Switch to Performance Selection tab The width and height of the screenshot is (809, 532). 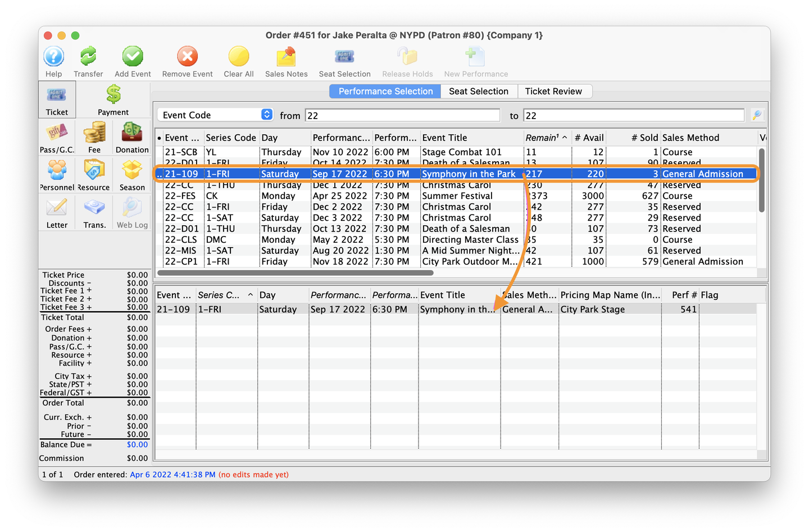coord(385,91)
